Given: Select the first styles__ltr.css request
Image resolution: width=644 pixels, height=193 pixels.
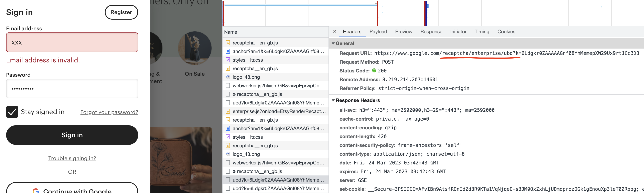Looking at the screenshot, I should coord(276,60).
